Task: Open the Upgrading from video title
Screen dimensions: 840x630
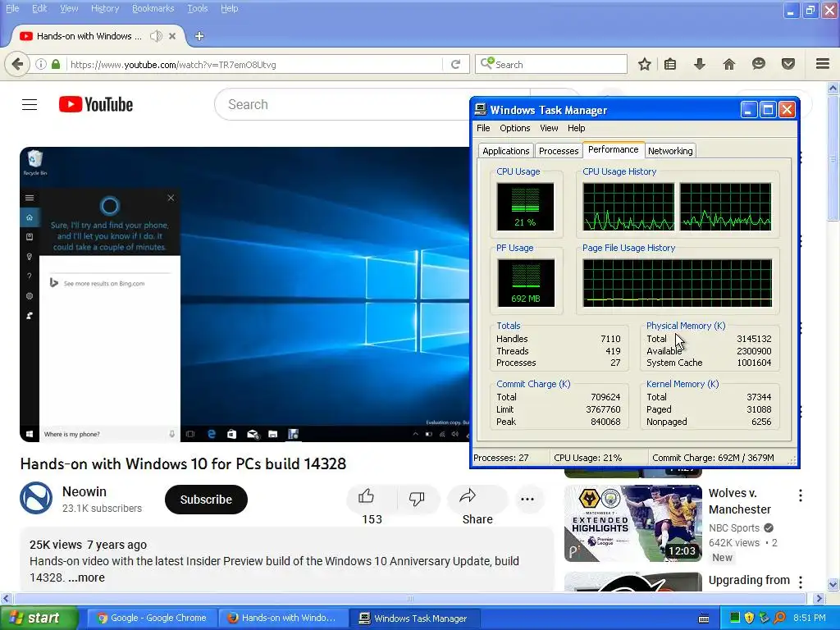Action: [749, 580]
